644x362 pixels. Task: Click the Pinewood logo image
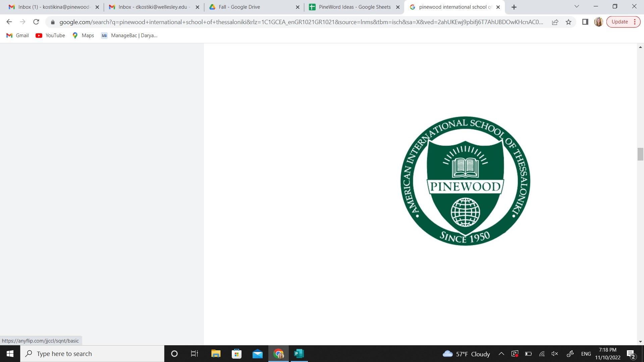click(x=465, y=181)
